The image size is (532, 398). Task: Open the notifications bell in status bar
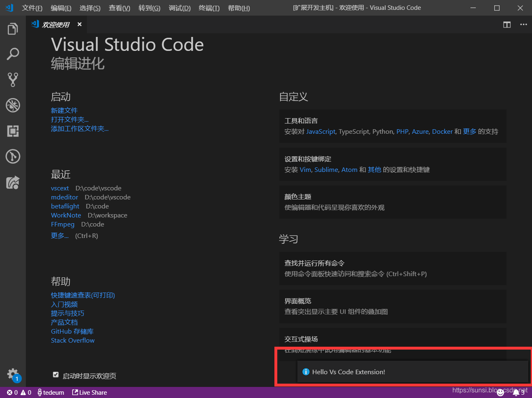tap(518, 393)
